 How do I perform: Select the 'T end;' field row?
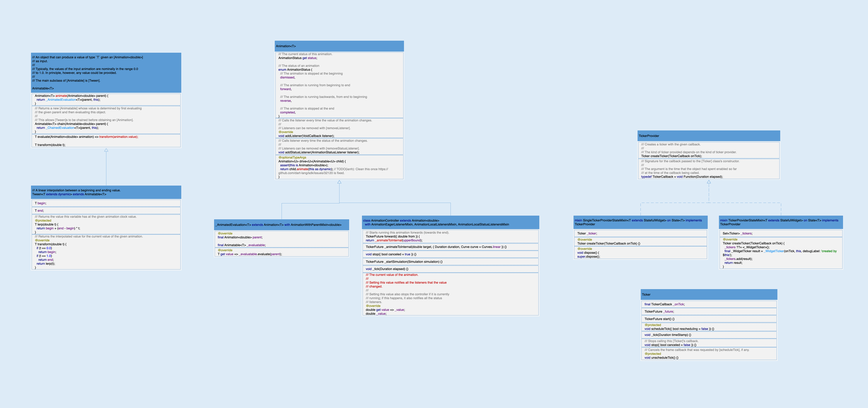(106, 211)
